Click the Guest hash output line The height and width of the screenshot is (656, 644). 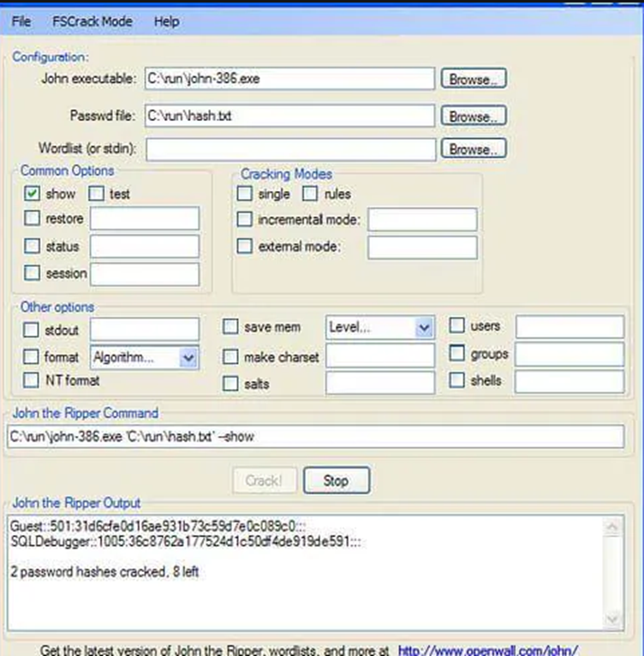click(x=158, y=526)
